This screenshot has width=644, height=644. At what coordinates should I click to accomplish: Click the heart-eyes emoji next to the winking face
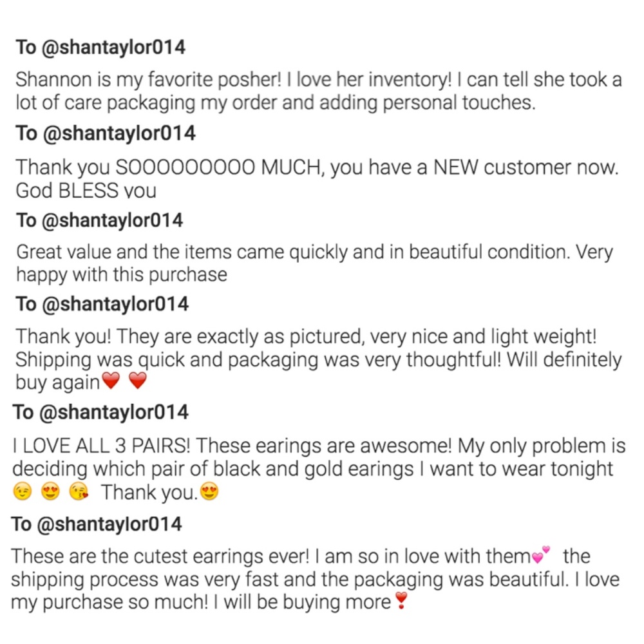(x=50, y=493)
